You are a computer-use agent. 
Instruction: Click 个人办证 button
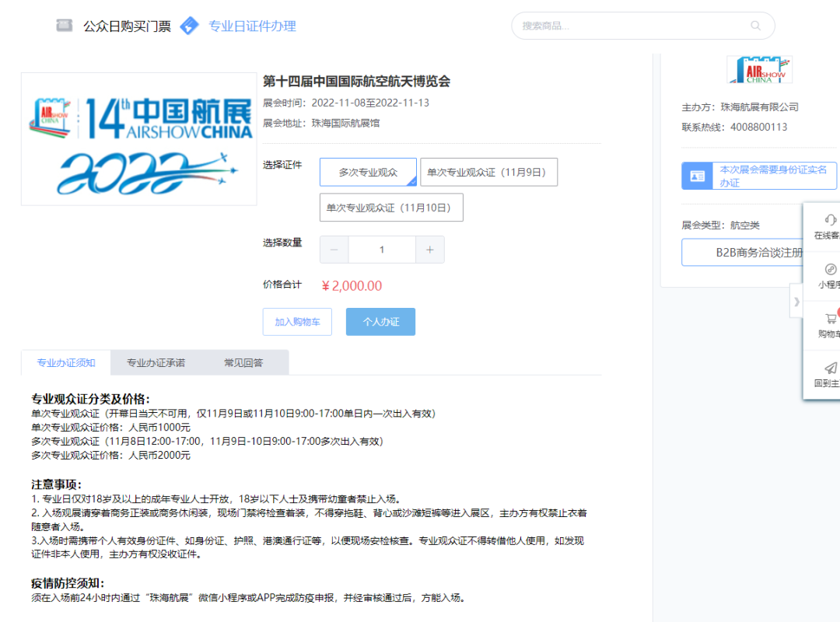coord(380,322)
